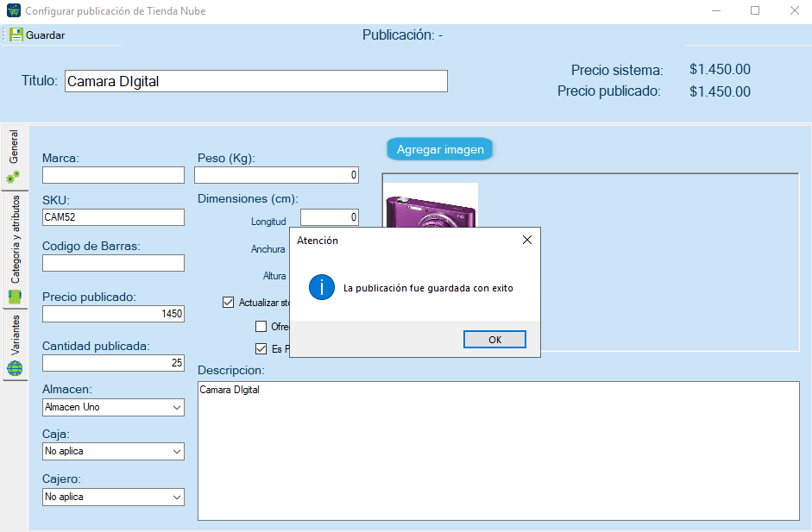Click the Cantidad publicada field showing 25
This screenshot has width=812, height=532.
[113, 363]
